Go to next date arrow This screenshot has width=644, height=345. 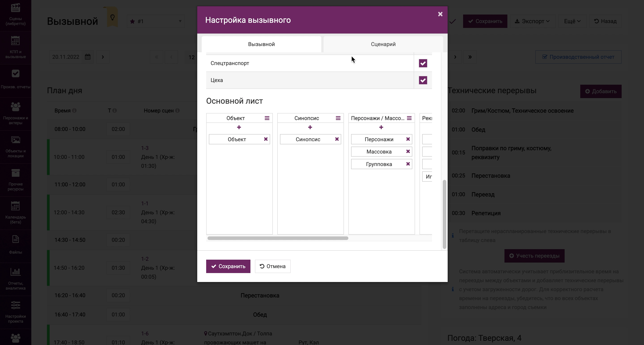(x=103, y=57)
